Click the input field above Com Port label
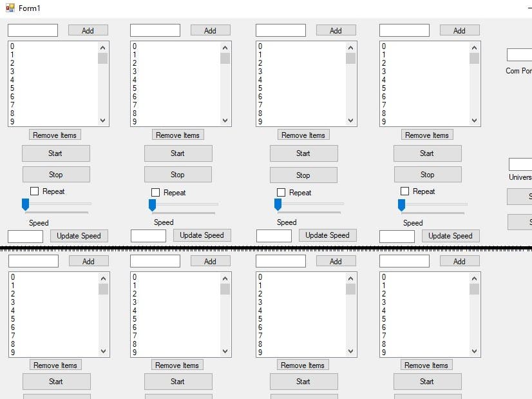 [x=519, y=55]
